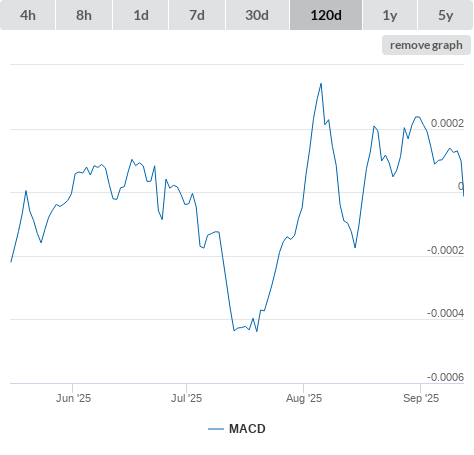Open the 5y time range
Screen dimensions: 474x455
tap(445, 15)
